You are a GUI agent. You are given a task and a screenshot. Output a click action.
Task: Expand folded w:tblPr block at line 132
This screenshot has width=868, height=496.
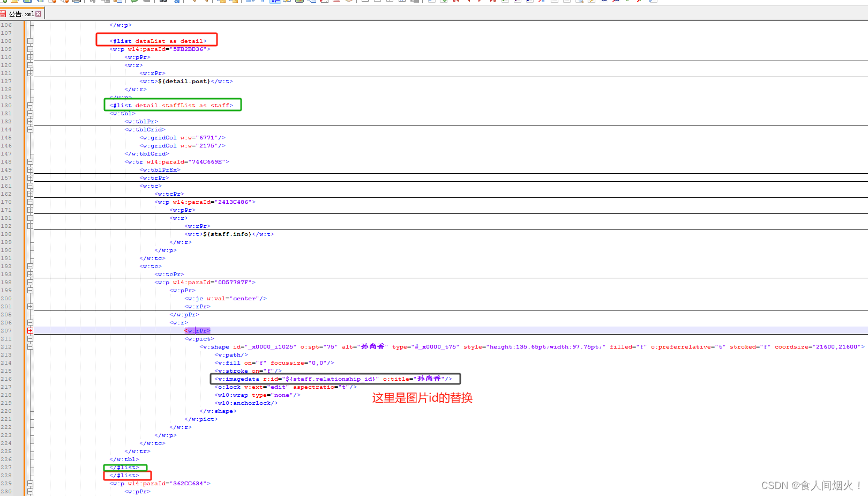pos(30,122)
